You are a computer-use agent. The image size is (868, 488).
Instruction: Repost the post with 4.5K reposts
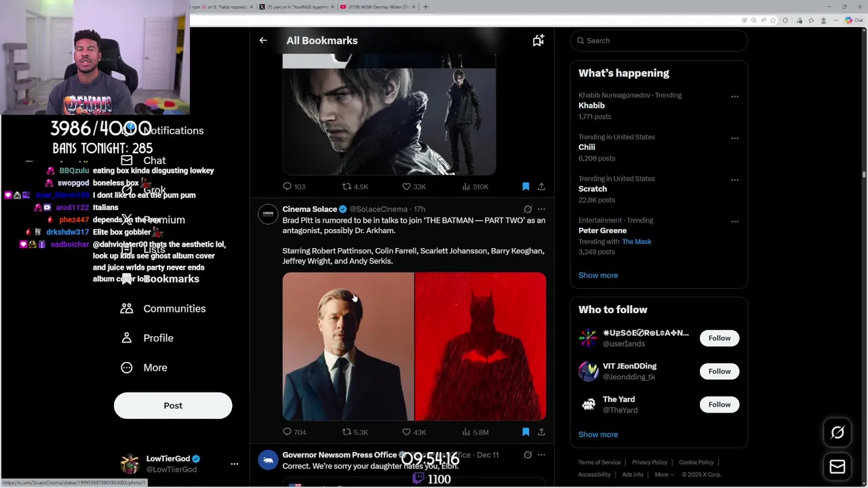click(355, 186)
